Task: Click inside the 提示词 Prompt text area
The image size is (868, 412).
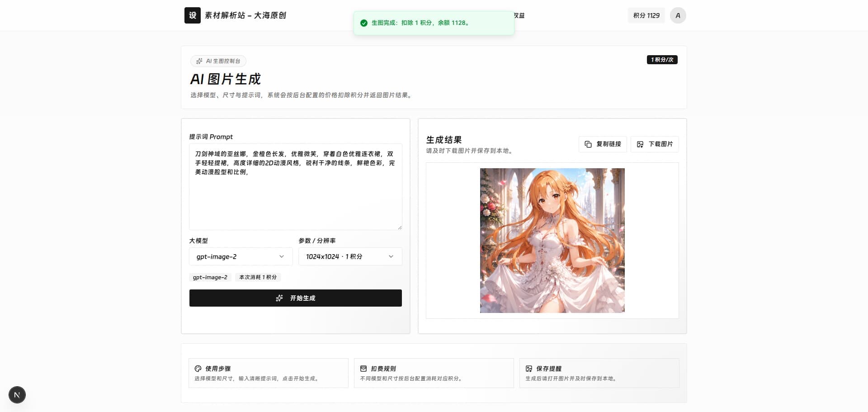Action: (296, 187)
